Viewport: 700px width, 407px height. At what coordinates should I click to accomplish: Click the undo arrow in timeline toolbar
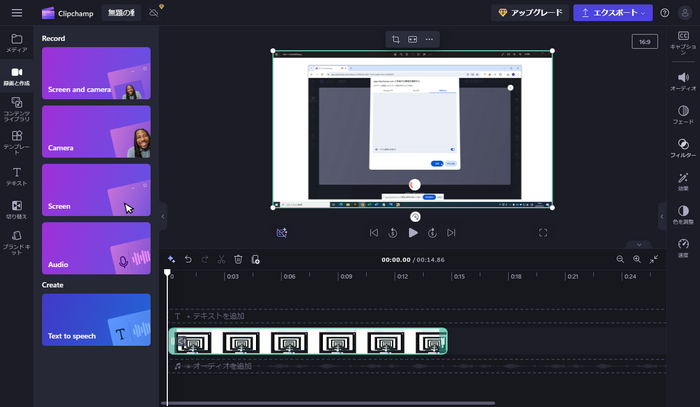[x=187, y=259]
